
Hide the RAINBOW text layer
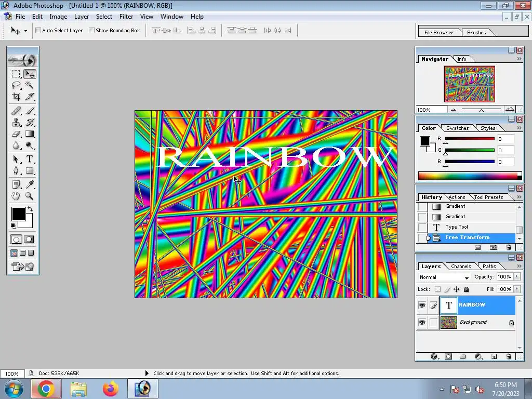[422, 305]
